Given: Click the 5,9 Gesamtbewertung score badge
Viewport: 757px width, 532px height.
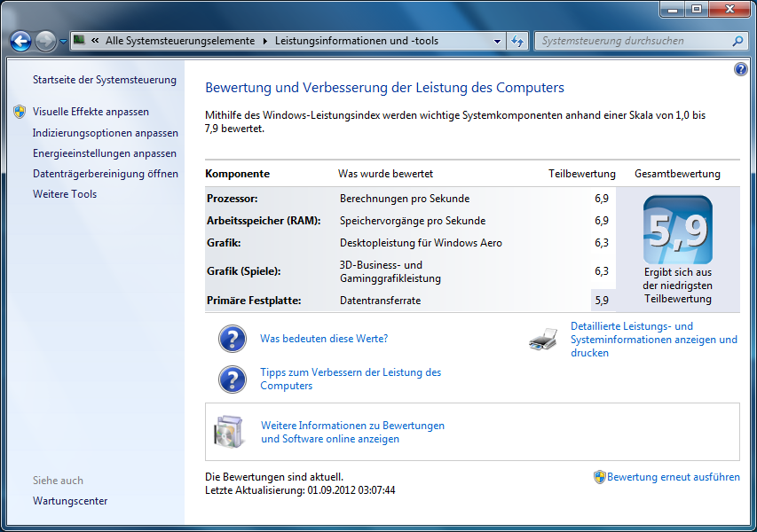Looking at the screenshot, I should (678, 230).
